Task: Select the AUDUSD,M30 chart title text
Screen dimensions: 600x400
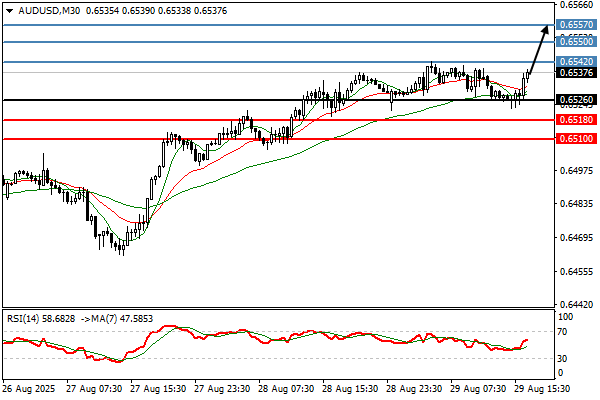Action: [x=49, y=11]
